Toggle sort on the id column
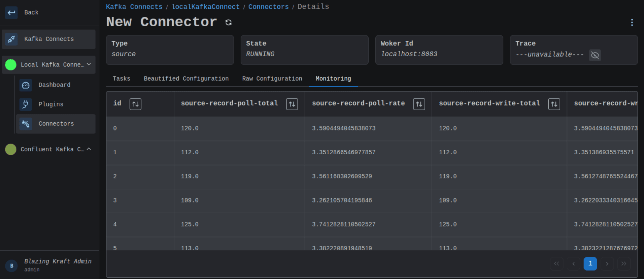This screenshot has height=279, width=644. click(x=135, y=104)
